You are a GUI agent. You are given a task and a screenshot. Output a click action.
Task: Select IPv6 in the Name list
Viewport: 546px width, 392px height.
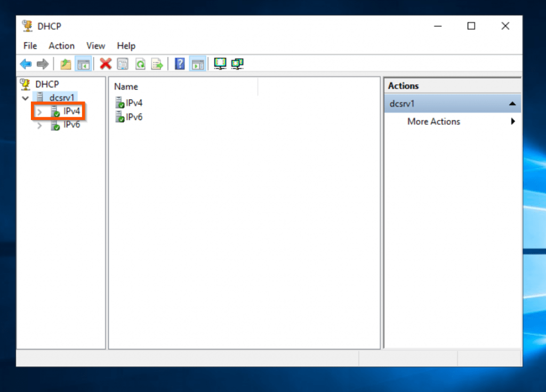pyautogui.click(x=132, y=117)
